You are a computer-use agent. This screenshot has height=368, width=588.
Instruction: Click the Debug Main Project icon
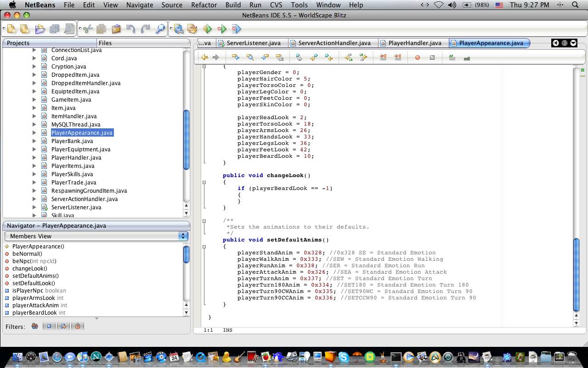click(x=222, y=29)
